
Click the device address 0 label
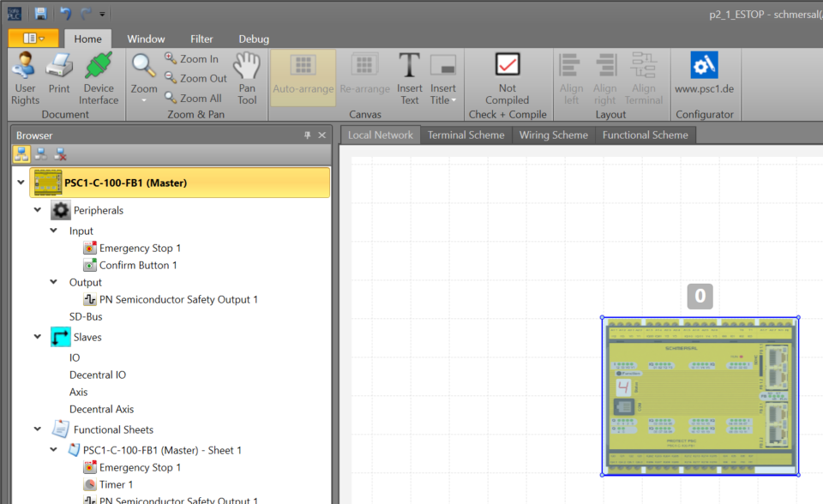tap(700, 296)
